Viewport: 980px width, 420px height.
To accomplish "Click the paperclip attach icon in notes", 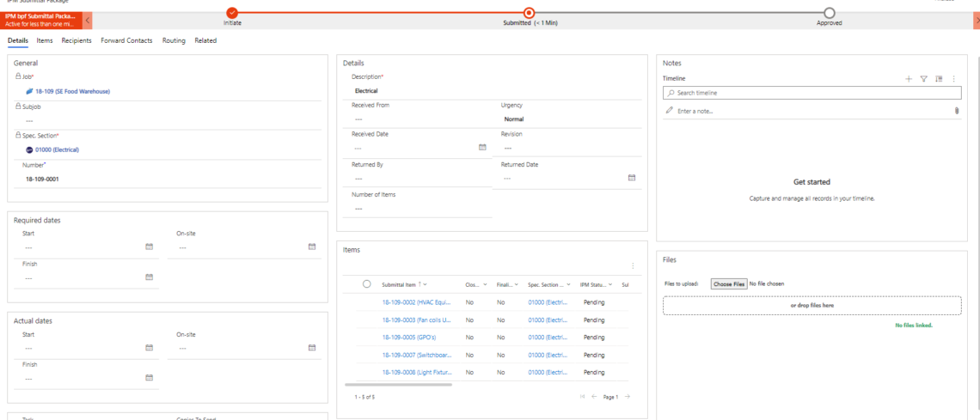I will (956, 111).
